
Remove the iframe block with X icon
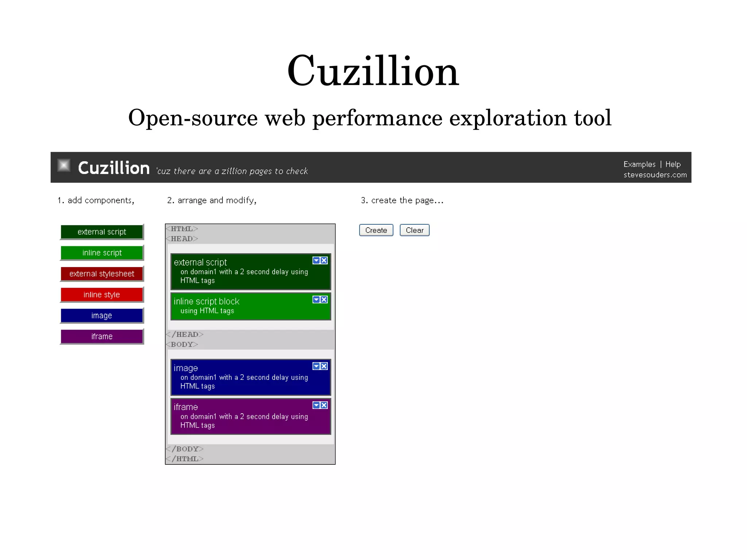coord(324,405)
